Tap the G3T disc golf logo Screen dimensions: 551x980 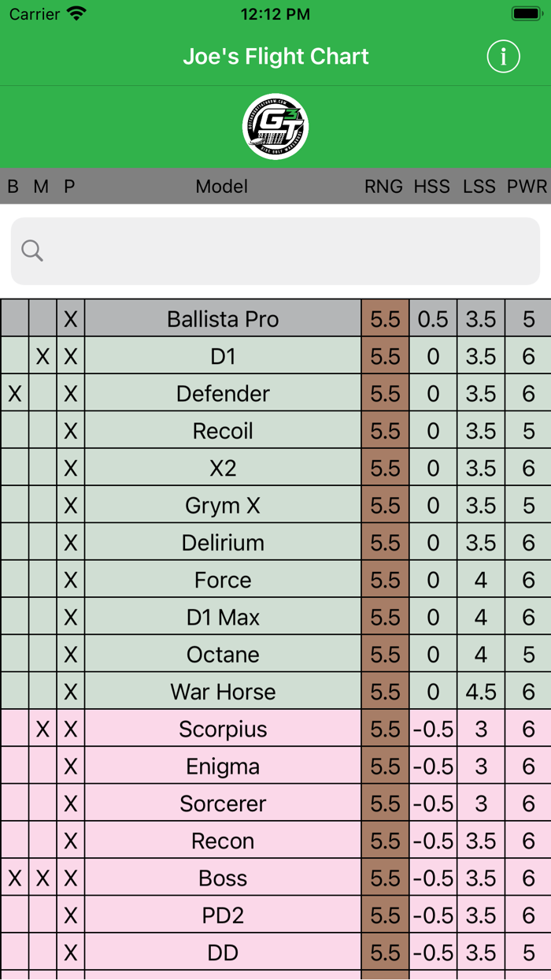(x=275, y=127)
